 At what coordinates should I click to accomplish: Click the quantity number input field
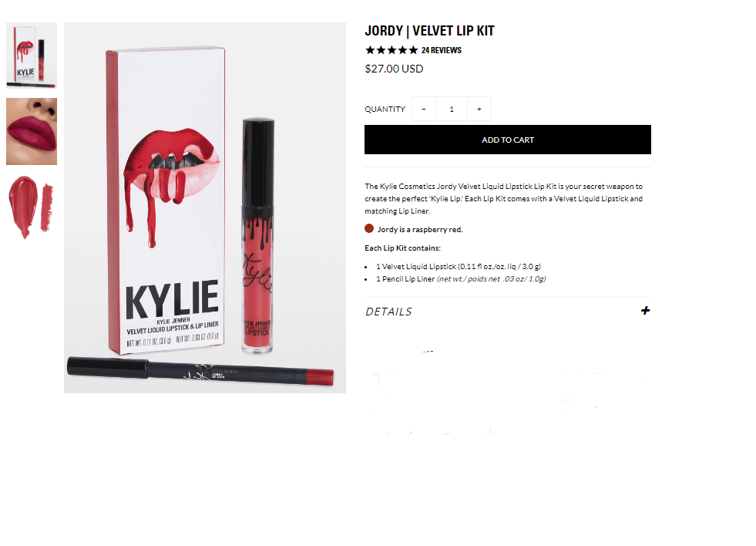pyautogui.click(x=452, y=109)
